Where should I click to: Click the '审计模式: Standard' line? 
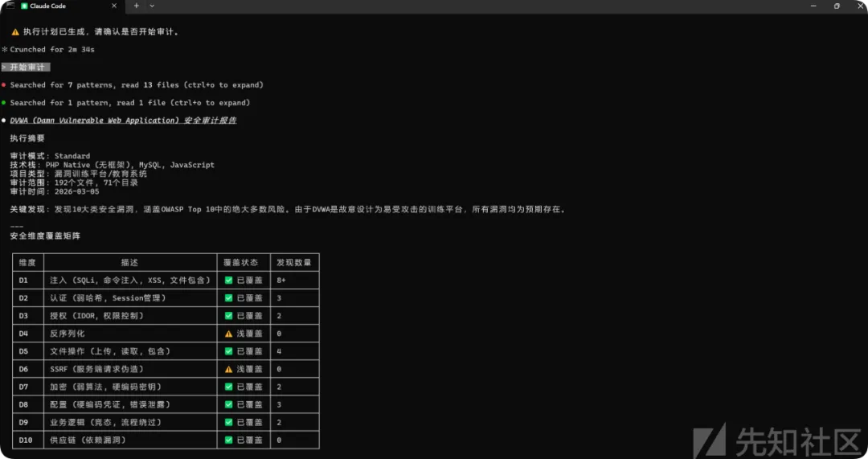50,156
